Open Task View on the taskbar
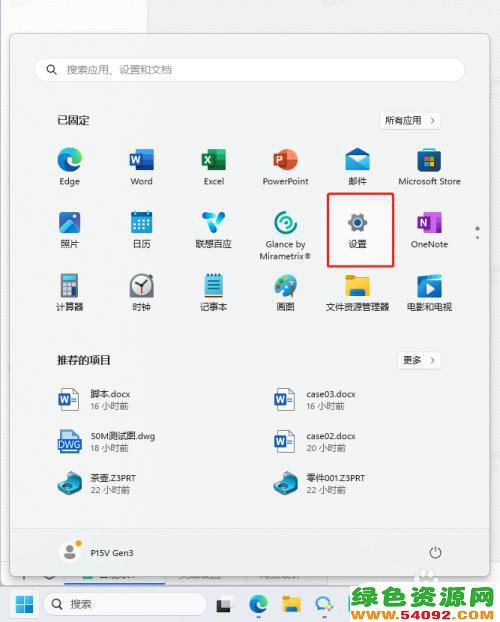 click(x=223, y=605)
